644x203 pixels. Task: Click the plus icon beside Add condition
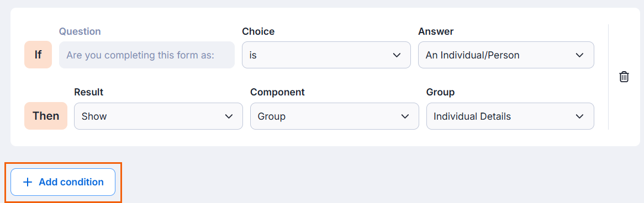28,182
